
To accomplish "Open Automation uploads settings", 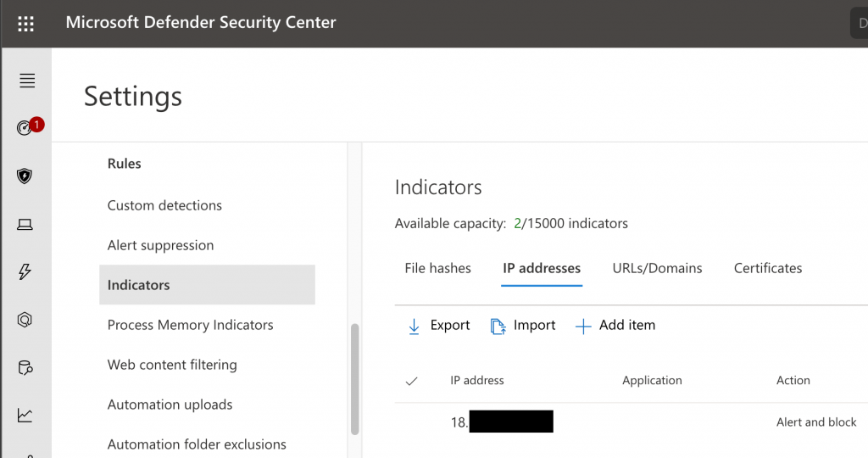I will (170, 405).
